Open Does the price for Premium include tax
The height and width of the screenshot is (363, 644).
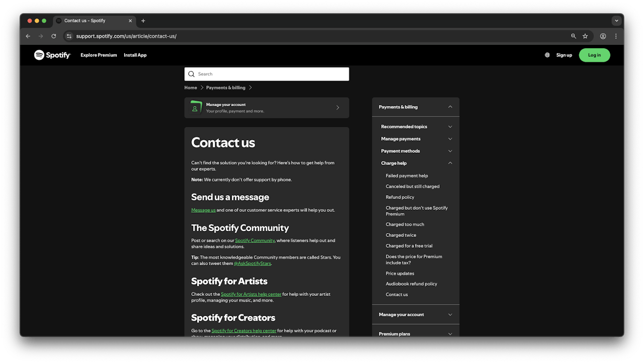point(414,259)
